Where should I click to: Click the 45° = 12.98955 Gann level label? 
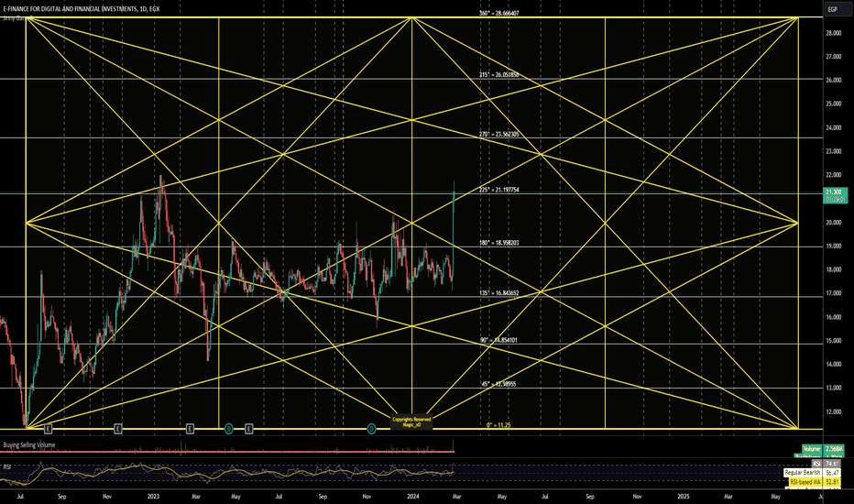tap(498, 384)
